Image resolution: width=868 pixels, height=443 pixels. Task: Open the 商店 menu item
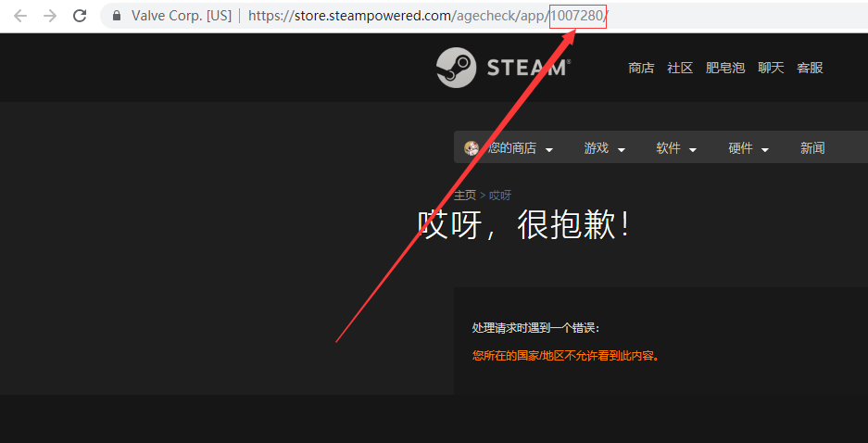click(x=641, y=68)
